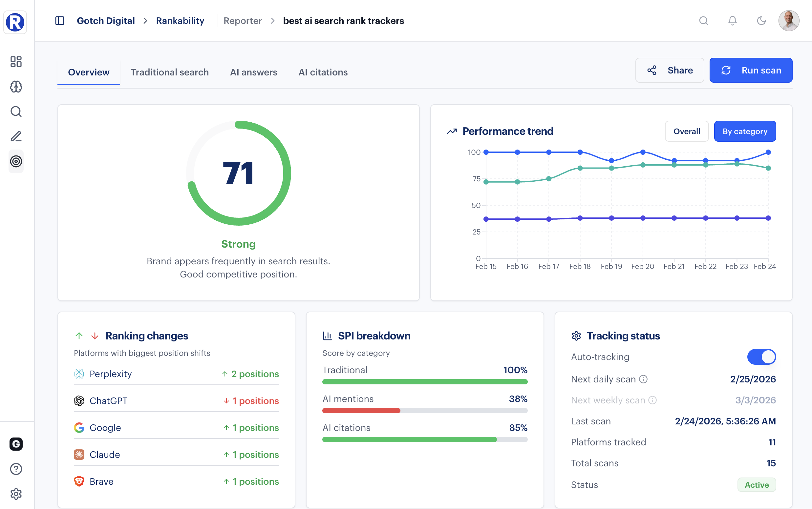Open the help question mark icon
812x509 pixels.
[x=15, y=469]
